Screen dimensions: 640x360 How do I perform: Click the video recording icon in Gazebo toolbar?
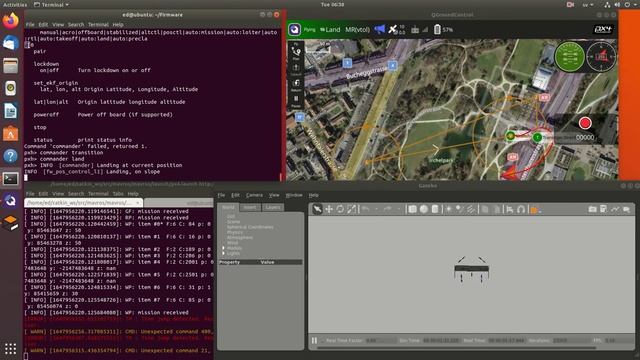[x=626, y=209]
